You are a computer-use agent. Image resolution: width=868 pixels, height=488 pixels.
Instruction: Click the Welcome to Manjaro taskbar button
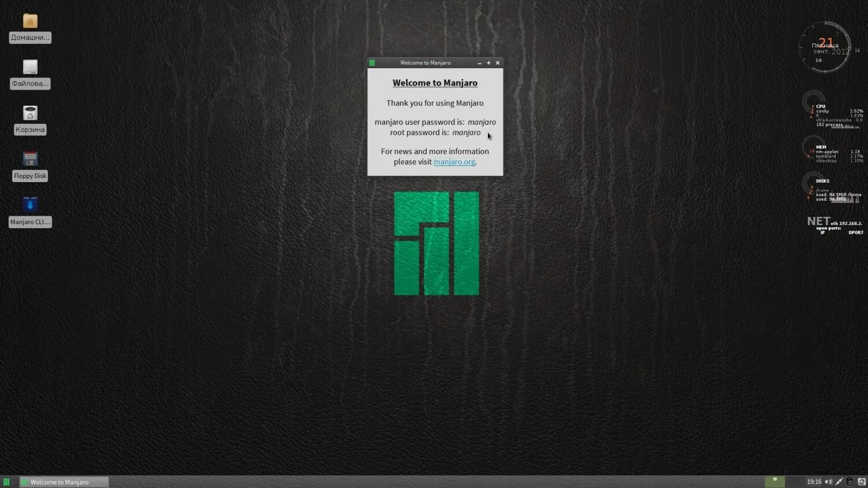(x=64, y=482)
